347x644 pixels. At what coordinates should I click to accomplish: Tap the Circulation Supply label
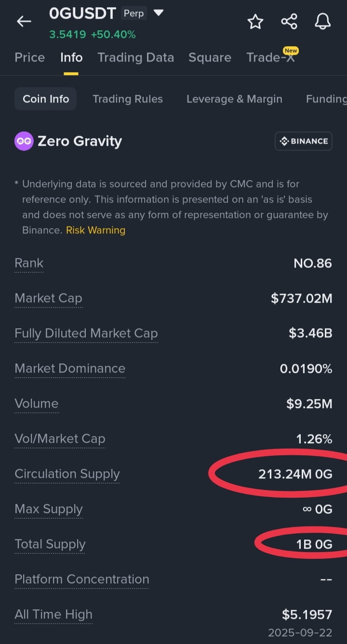coord(67,474)
